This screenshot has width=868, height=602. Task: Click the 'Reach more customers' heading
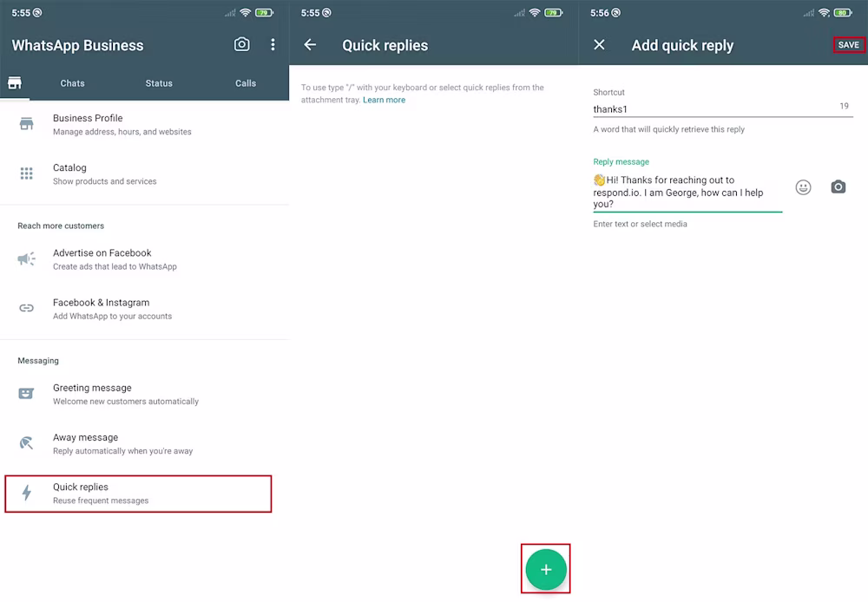(x=61, y=226)
